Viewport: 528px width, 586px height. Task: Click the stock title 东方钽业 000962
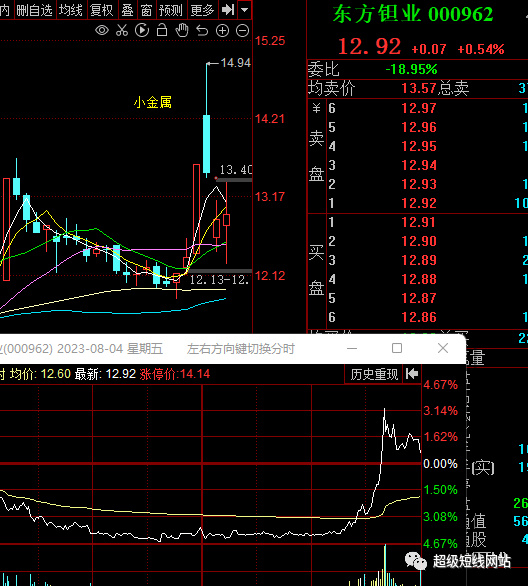[x=413, y=14]
